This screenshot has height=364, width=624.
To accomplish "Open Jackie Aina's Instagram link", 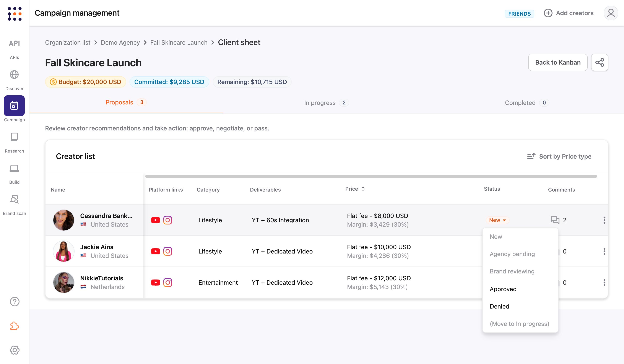I will pos(168,251).
